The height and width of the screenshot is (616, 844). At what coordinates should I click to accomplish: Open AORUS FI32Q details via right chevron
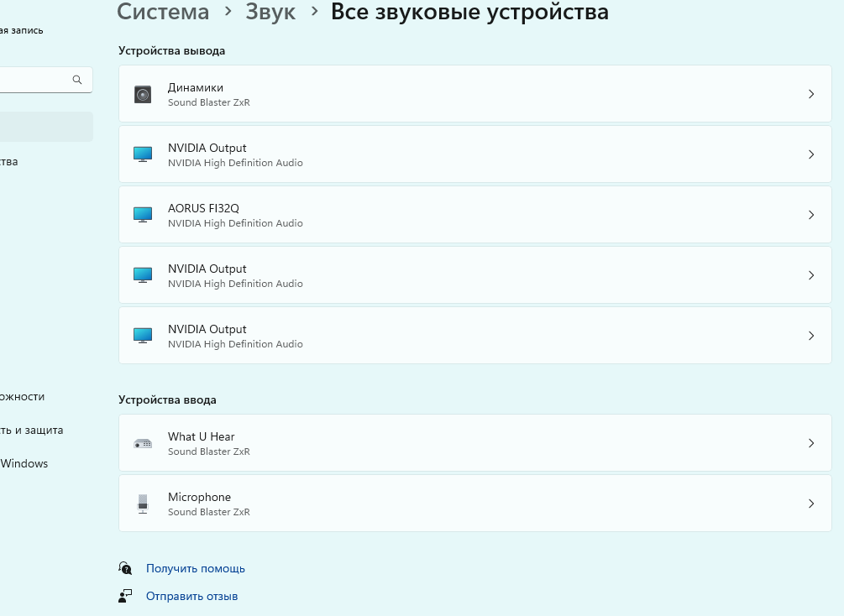click(811, 215)
